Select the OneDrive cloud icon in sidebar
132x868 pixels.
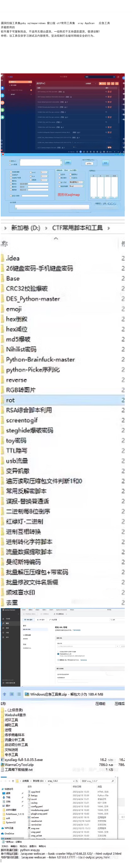(x=2, y=833)
